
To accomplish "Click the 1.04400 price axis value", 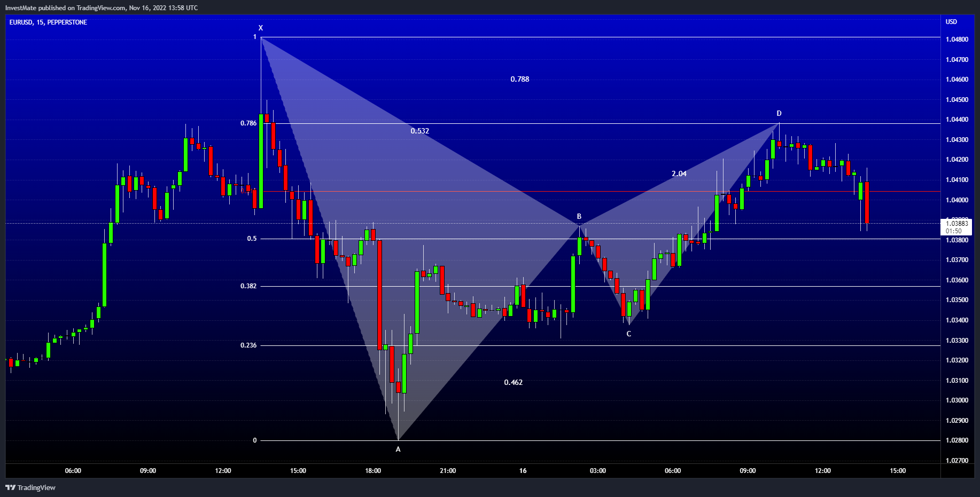I will click(x=957, y=120).
